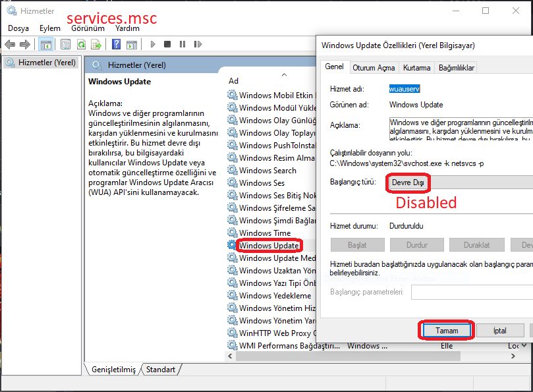
Task: Select the Windows PushToInstall service row
Action: tap(271, 145)
